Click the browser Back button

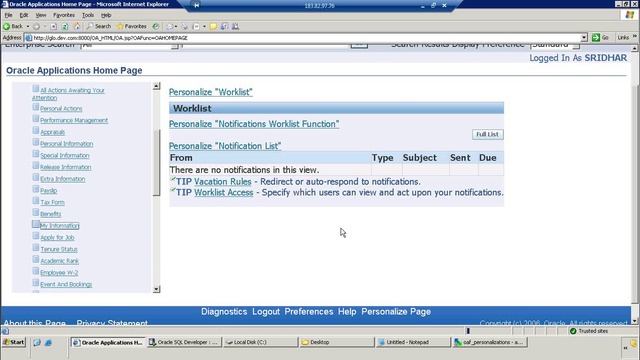13,26
